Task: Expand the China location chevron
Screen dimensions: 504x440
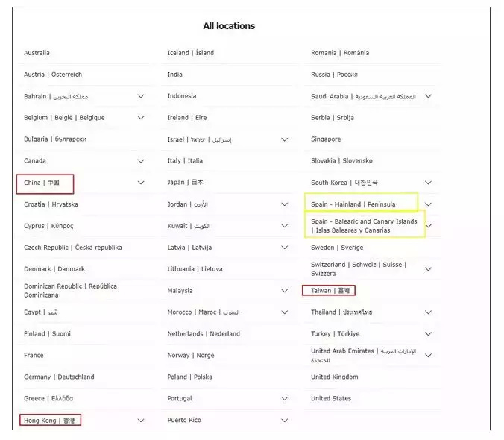Action: 141,183
